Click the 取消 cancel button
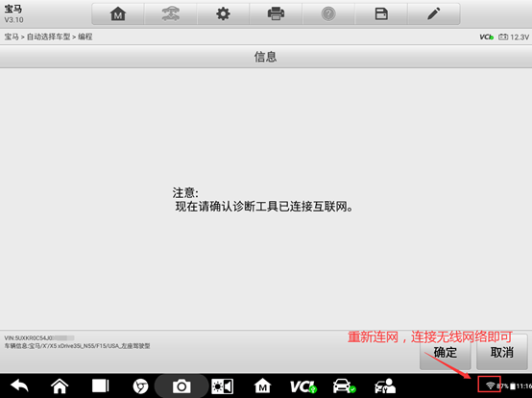The width and height of the screenshot is (532, 398). (502, 353)
